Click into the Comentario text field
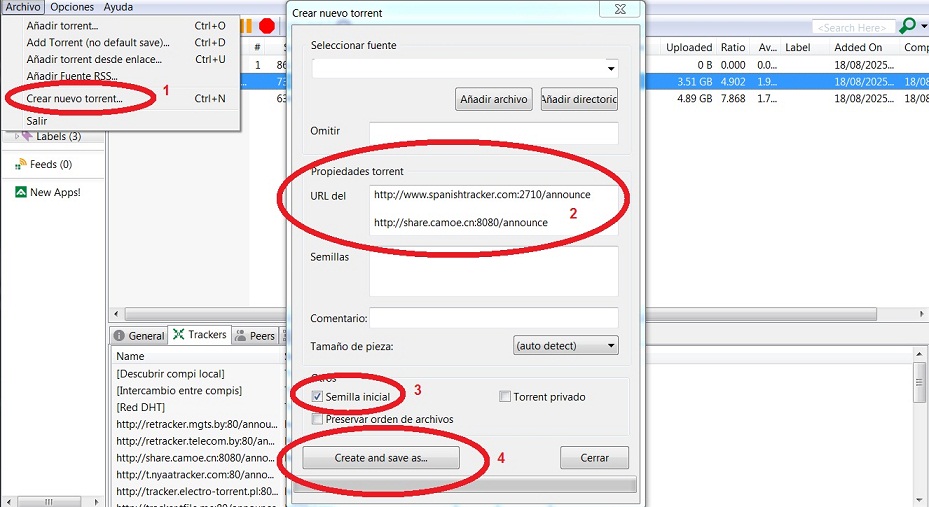Viewport: 929px width, 507px height. tap(493, 318)
